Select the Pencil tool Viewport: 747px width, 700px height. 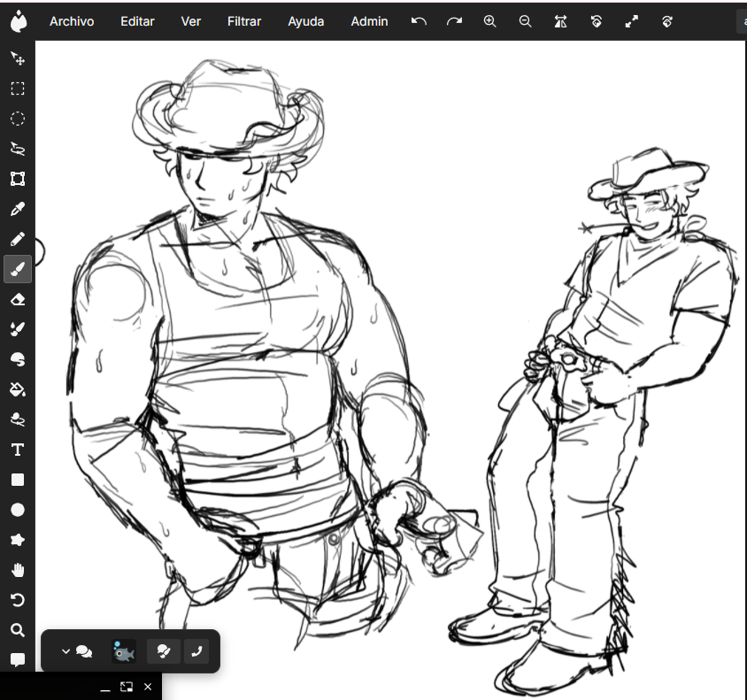[18, 239]
